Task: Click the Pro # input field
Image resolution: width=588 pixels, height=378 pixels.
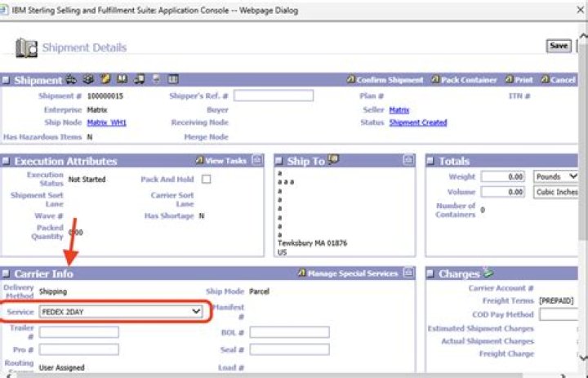Action: pyautogui.click(x=78, y=349)
